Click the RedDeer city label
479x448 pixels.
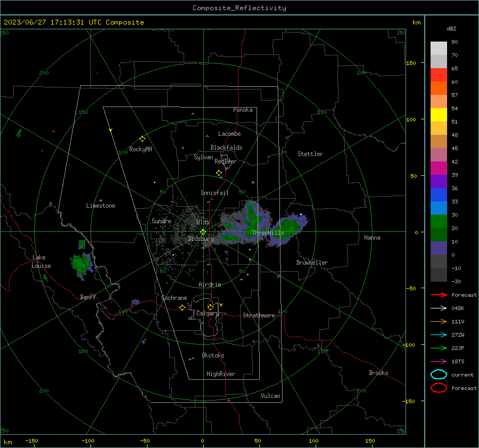(226, 161)
